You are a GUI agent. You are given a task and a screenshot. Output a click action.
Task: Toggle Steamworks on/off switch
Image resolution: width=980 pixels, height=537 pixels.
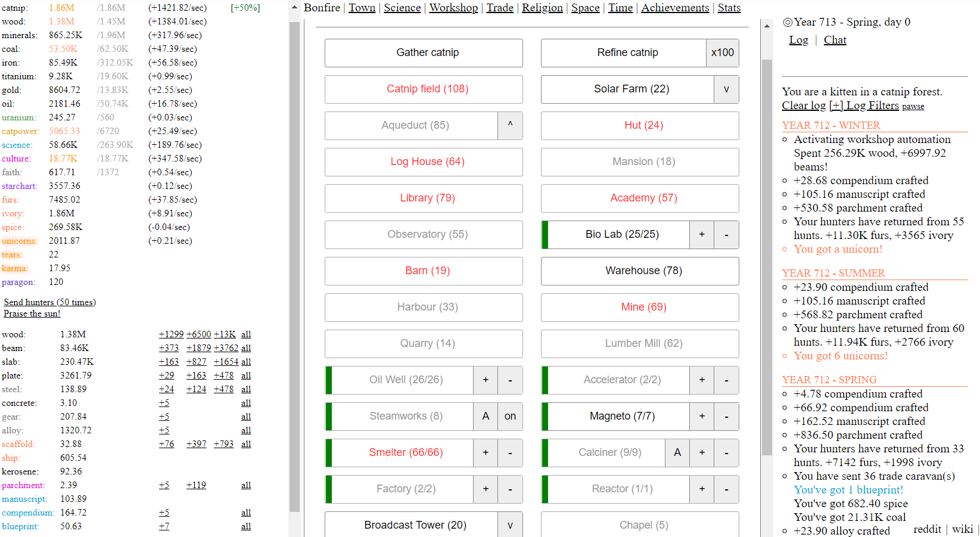(x=509, y=417)
